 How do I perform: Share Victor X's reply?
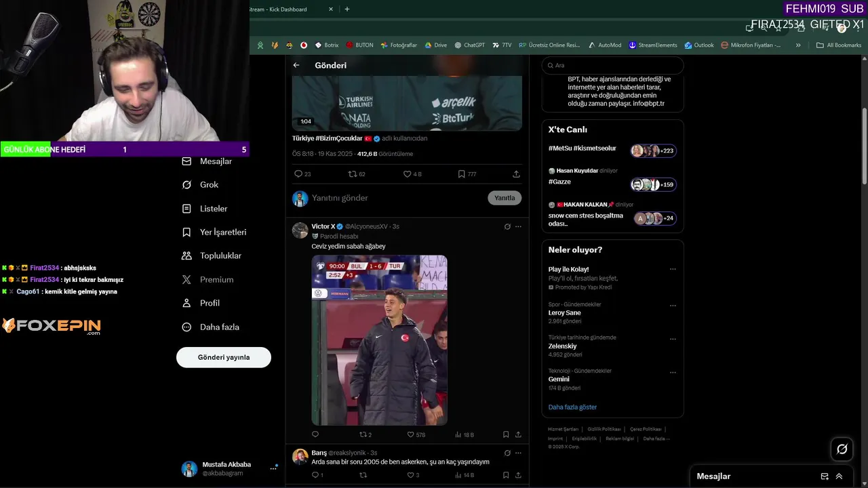(x=518, y=434)
